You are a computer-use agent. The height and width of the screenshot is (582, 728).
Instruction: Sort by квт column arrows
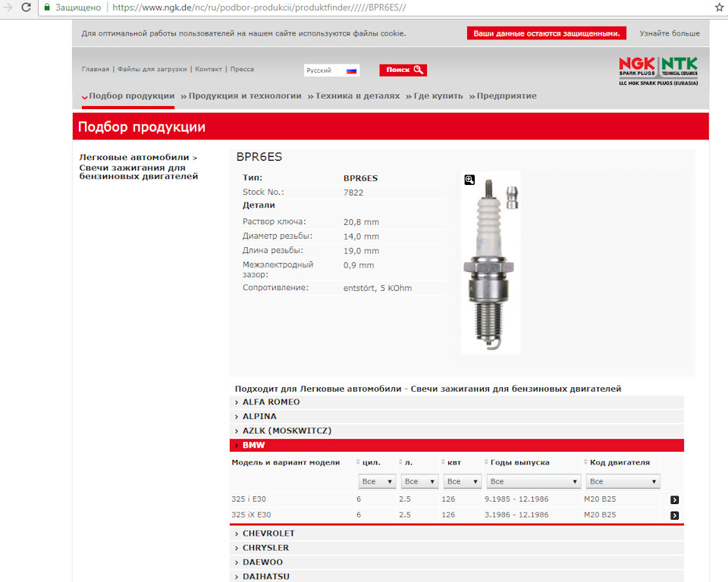tap(443, 462)
